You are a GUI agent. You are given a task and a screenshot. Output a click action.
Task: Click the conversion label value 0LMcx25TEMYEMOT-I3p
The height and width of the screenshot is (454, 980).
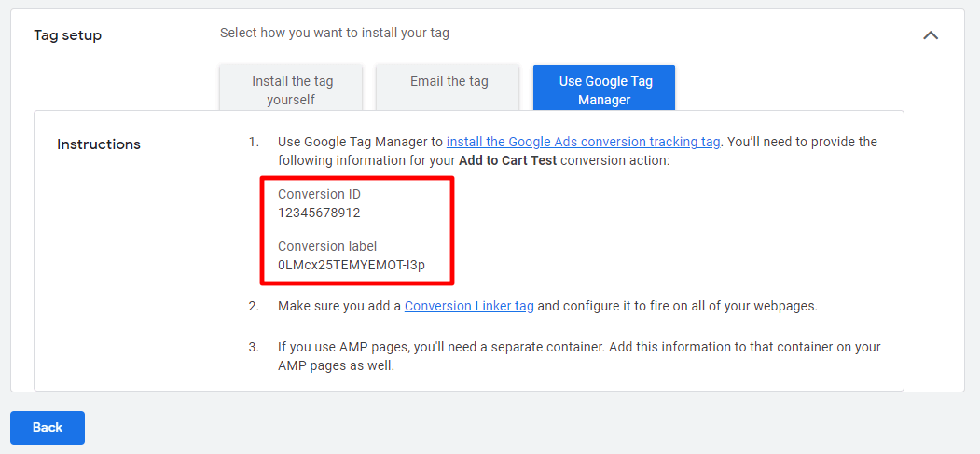[x=352, y=264]
